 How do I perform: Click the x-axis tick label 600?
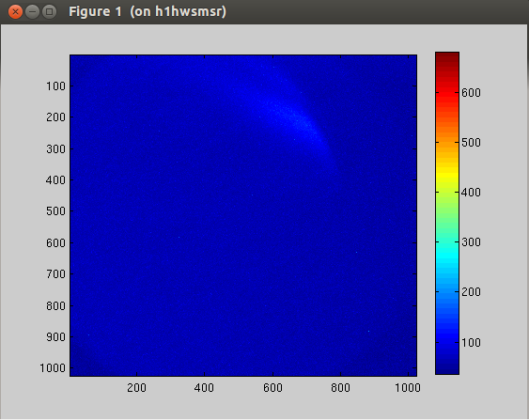(x=272, y=388)
